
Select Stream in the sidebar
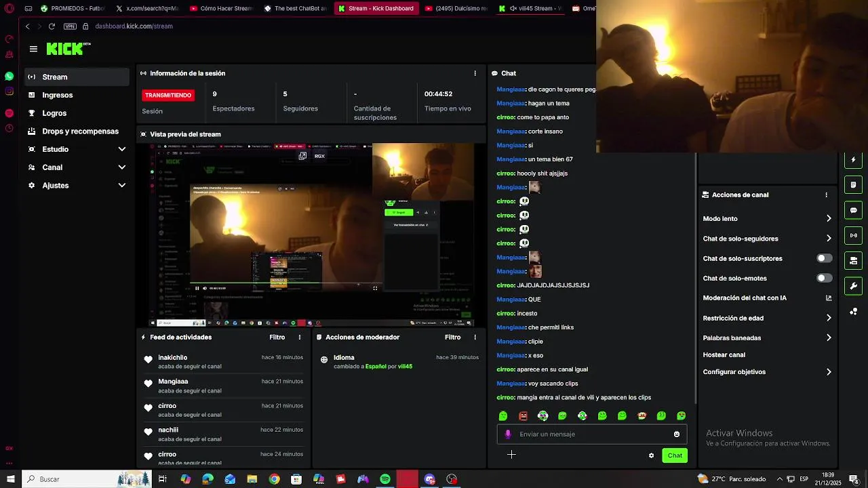(77, 77)
